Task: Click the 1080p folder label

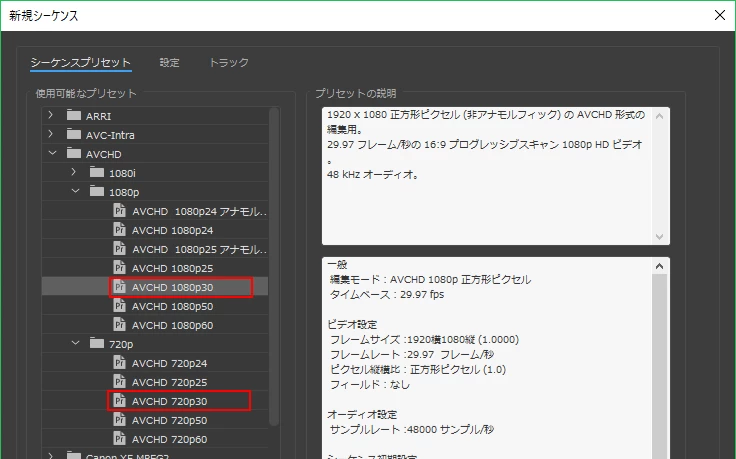Action: [x=124, y=192]
